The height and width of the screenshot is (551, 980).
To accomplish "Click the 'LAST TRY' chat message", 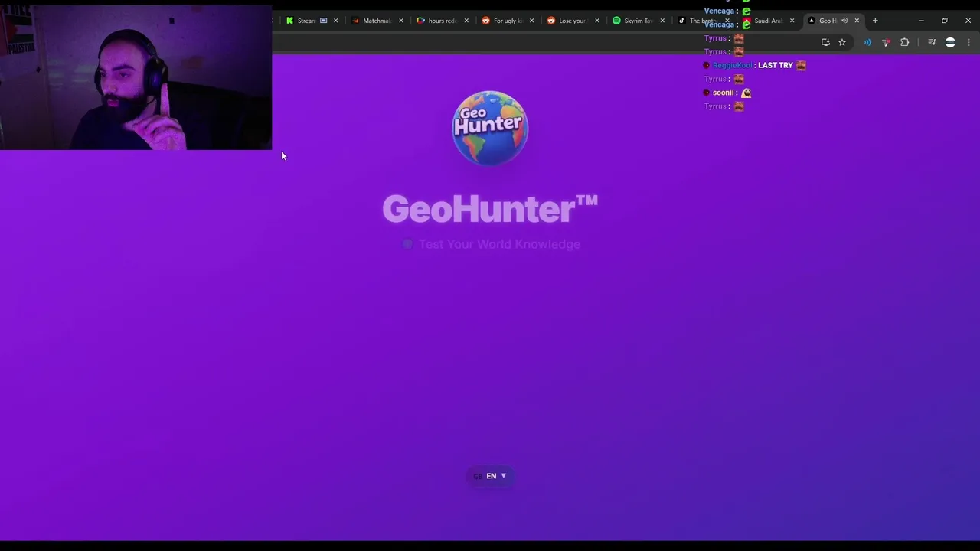I will pyautogui.click(x=775, y=65).
